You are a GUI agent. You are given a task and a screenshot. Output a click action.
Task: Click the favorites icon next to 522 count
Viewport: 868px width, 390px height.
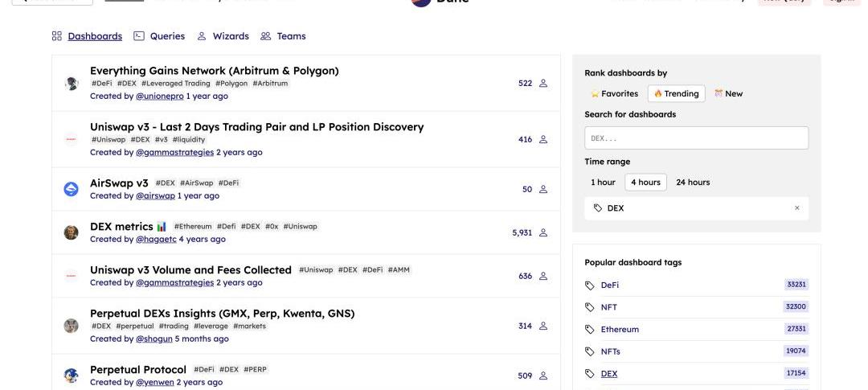click(543, 83)
